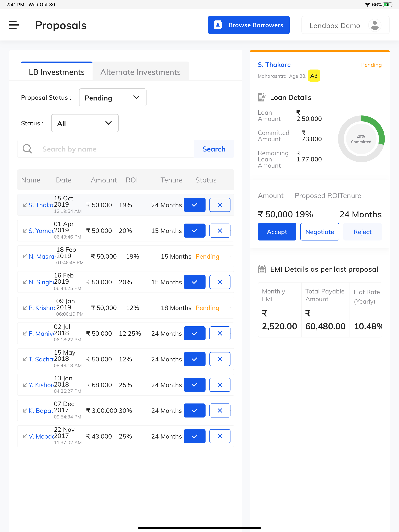
Task: Accept T. Sachan proposal with checkmark
Action: click(194, 359)
